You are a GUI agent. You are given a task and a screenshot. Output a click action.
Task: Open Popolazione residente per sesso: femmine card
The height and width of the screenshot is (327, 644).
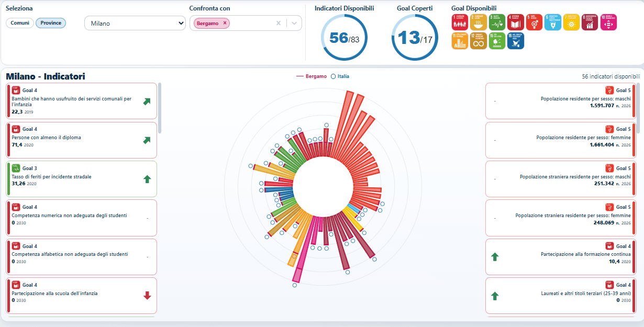560,140
